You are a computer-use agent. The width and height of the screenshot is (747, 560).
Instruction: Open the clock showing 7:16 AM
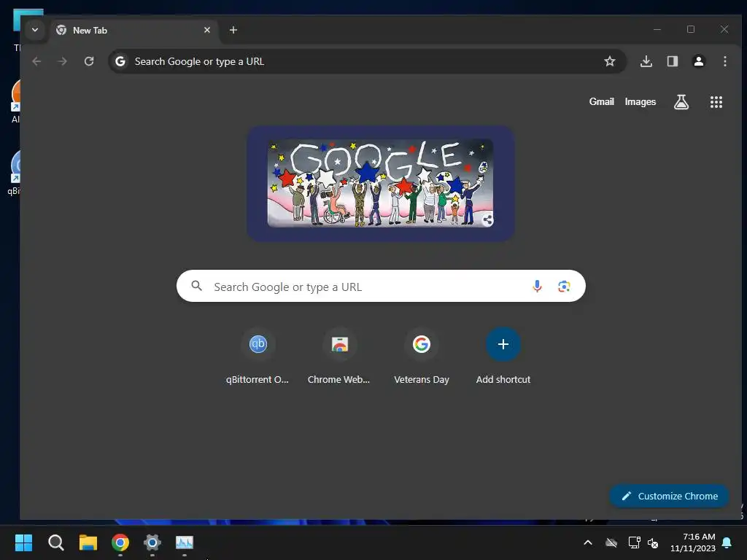tap(693, 542)
